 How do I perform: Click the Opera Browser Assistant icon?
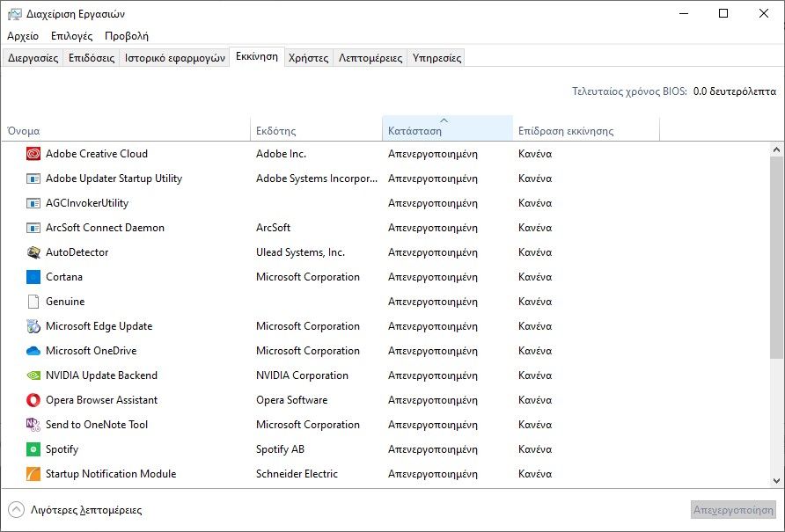pyautogui.click(x=33, y=400)
